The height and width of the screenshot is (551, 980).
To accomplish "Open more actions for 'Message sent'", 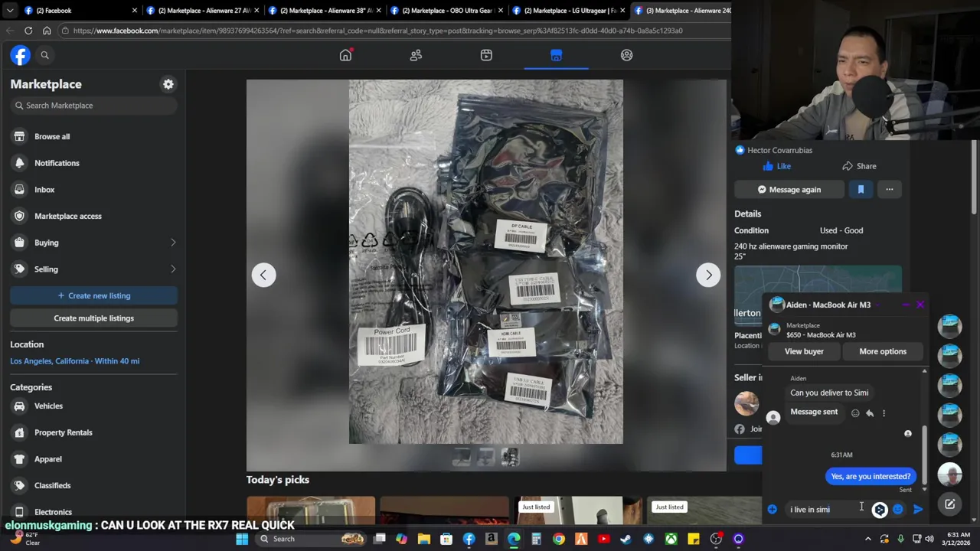I will tap(884, 413).
